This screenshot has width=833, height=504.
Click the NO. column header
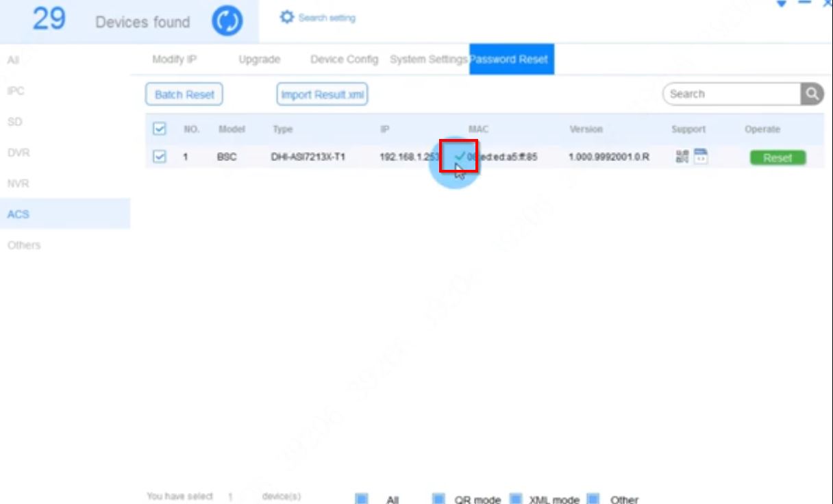(190, 129)
